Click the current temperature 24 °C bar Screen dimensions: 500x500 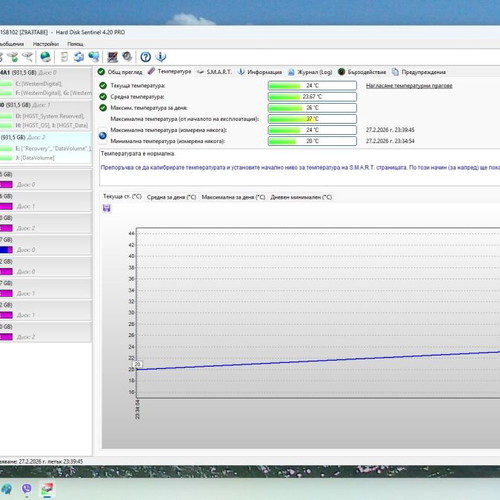coord(312,86)
